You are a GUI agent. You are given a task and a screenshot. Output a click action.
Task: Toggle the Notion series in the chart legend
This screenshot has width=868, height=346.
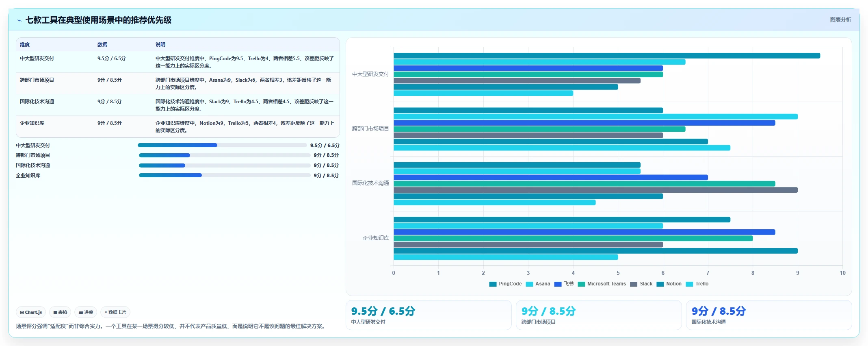(669, 284)
